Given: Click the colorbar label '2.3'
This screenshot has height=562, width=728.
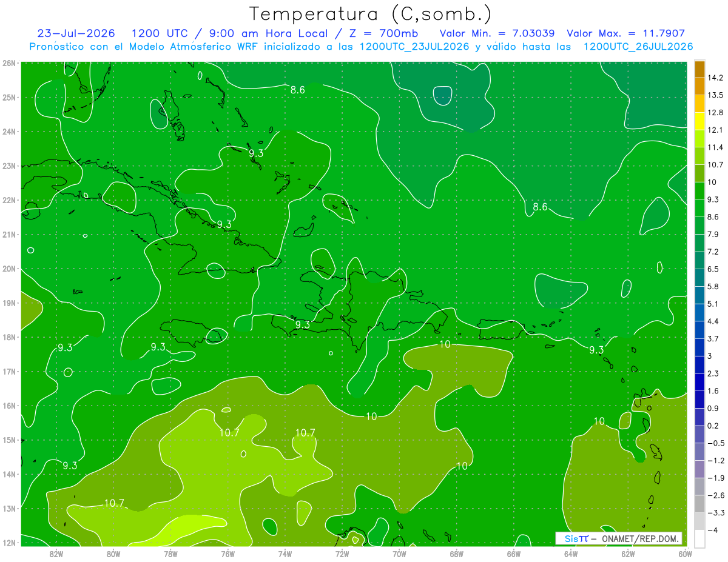Looking at the screenshot, I should point(714,373).
